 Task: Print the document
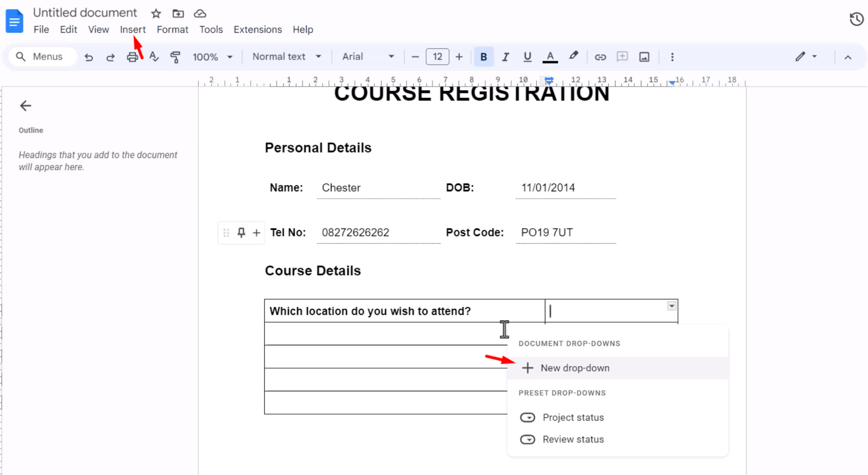pos(132,57)
